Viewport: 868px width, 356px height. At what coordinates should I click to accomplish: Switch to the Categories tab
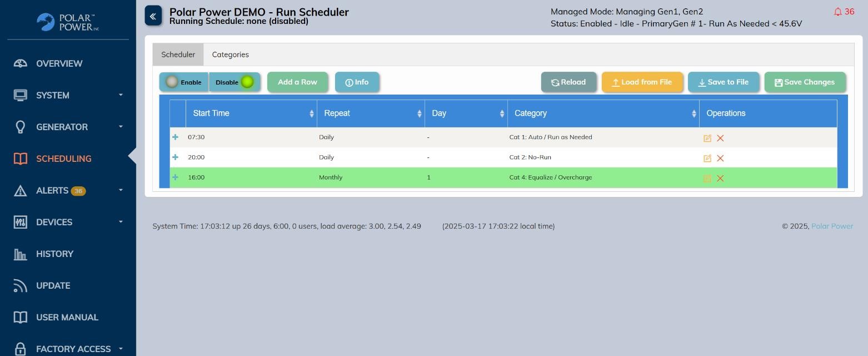[230, 55]
